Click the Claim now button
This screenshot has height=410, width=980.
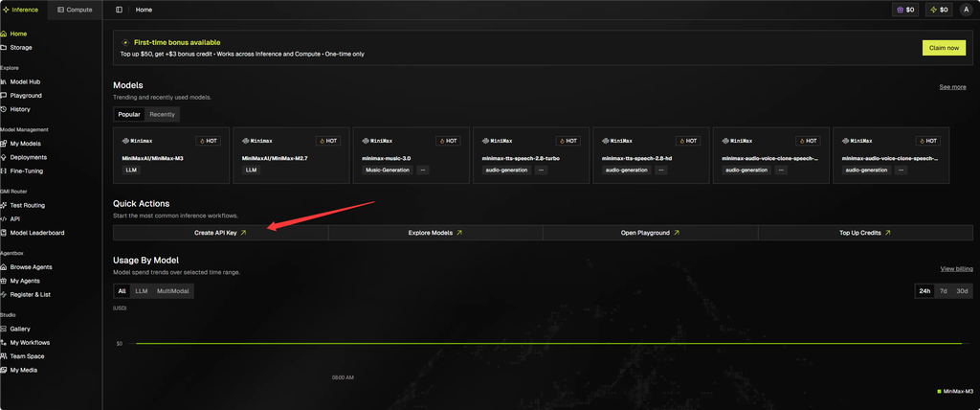pyautogui.click(x=944, y=48)
